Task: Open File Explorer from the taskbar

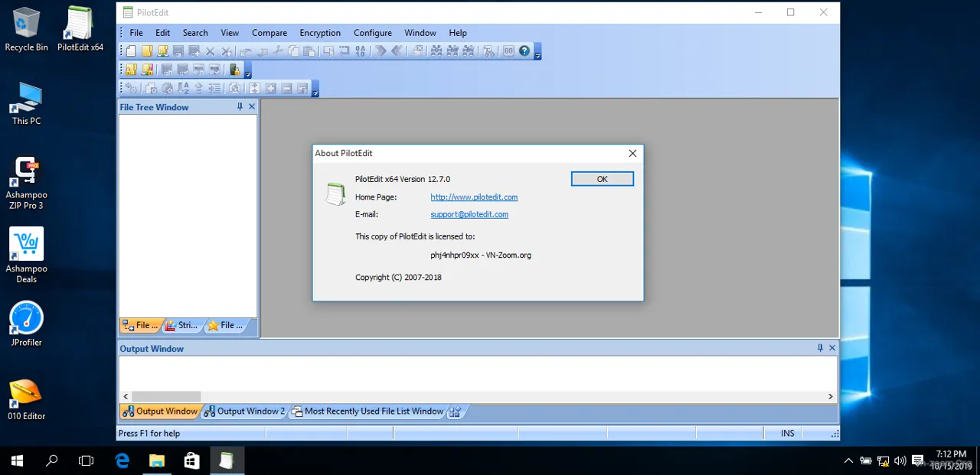Action: pos(157,460)
